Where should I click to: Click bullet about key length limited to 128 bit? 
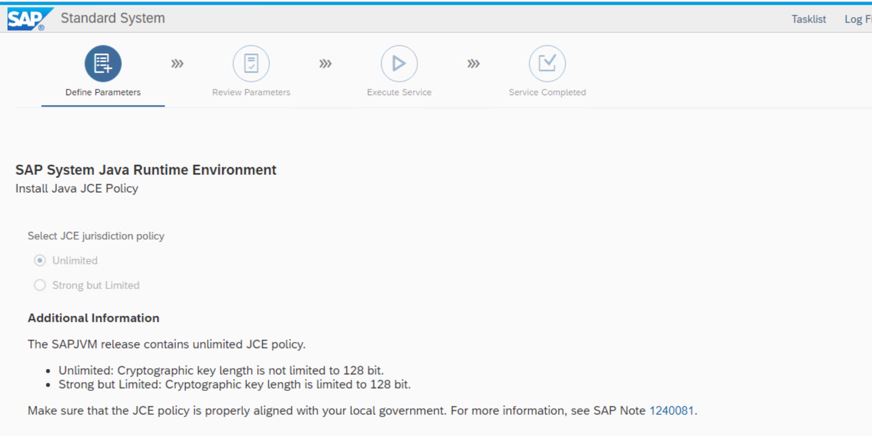tap(235, 384)
